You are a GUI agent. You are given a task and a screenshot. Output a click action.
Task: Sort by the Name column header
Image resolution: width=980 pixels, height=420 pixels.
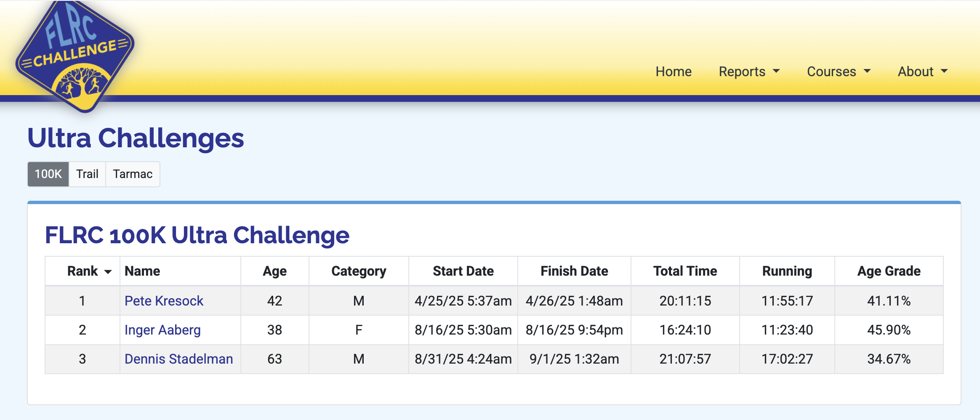[x=142, y=271]
